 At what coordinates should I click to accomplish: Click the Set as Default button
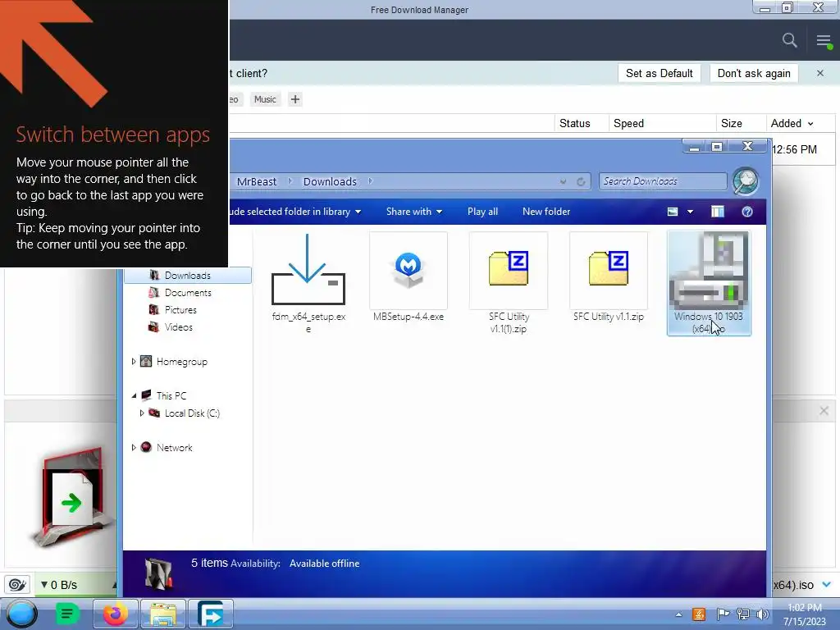coord(659,73)
